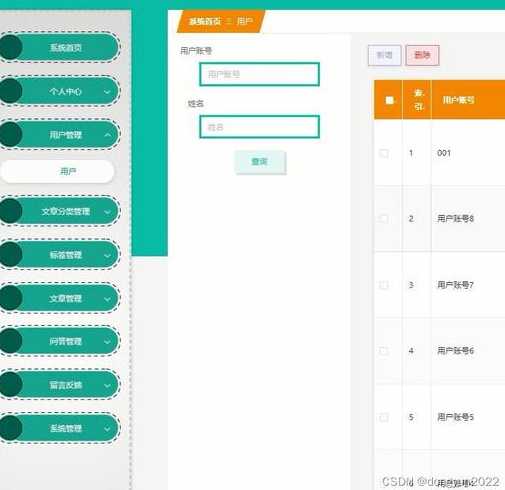Expand the 标签管理 chevron

tap(107, 256)
